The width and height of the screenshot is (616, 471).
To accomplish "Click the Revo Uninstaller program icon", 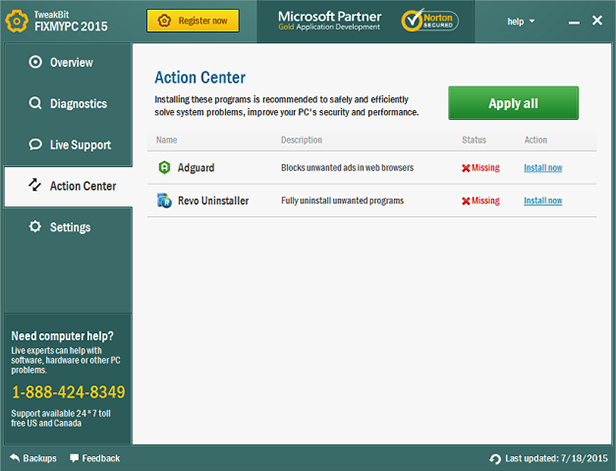I will point(164,200).
